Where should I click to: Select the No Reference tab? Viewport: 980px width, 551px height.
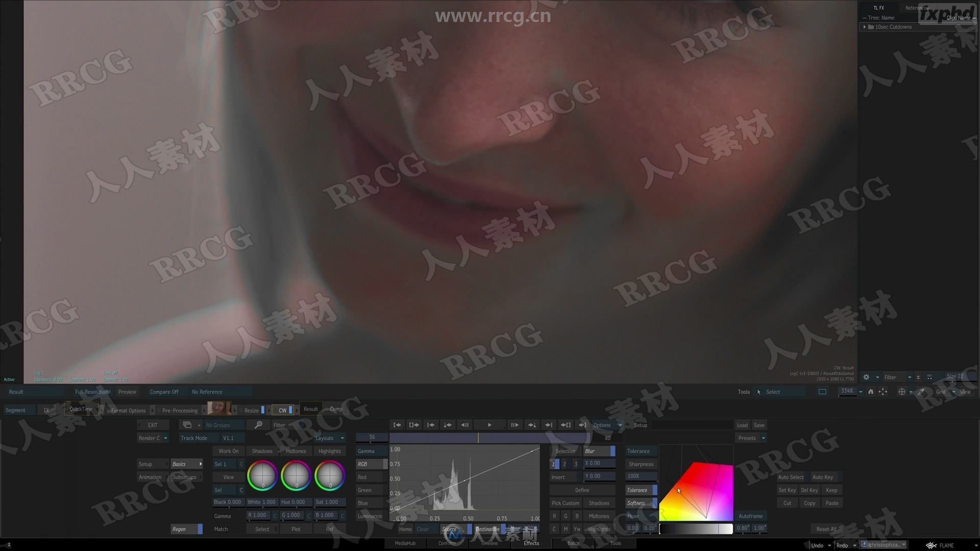click(x=207, y=391)
